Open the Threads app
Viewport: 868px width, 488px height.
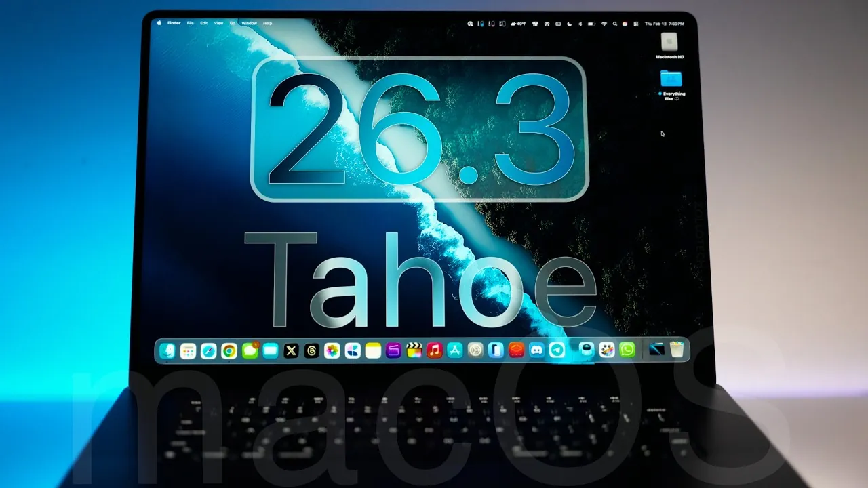tap(312, 351)
